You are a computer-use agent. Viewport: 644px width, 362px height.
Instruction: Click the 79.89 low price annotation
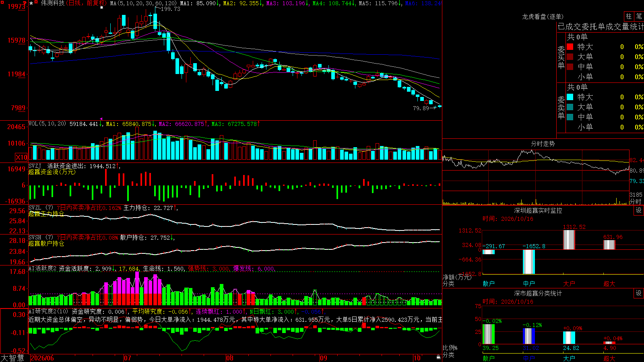coord(421,108)
